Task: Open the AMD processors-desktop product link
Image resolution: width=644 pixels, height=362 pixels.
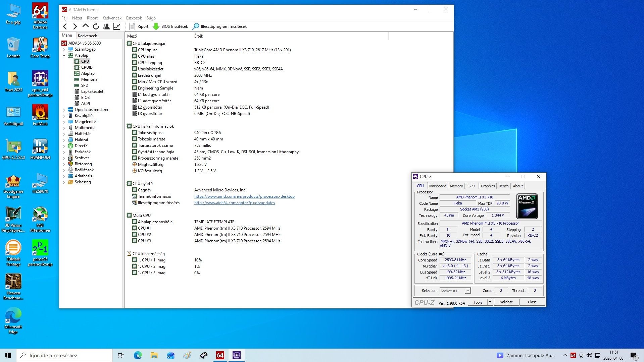Action: coord(244,196)
